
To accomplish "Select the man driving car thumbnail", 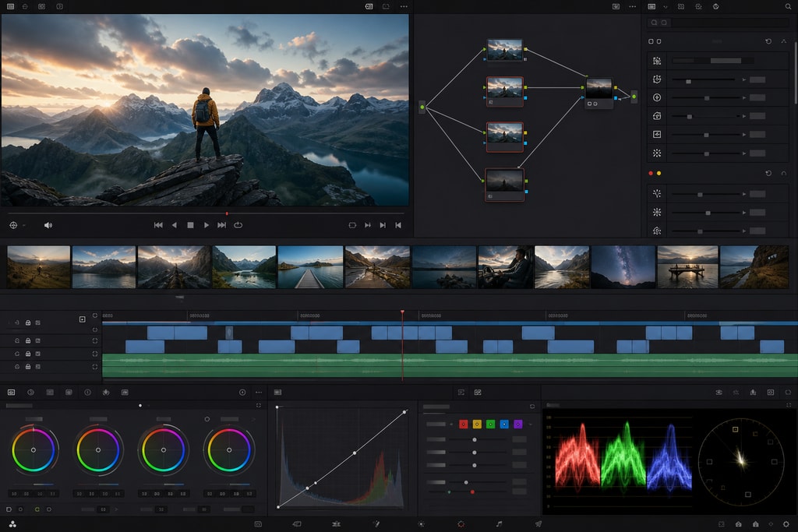I will click(505, 267).
